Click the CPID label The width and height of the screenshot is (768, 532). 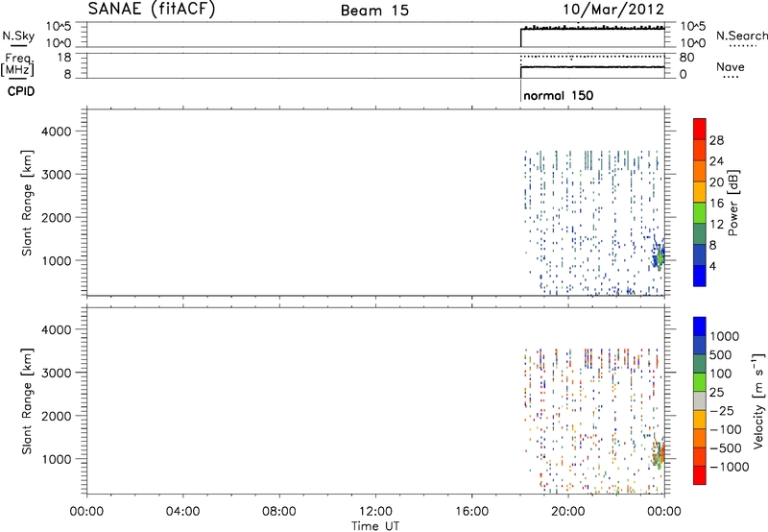point(21,91)
